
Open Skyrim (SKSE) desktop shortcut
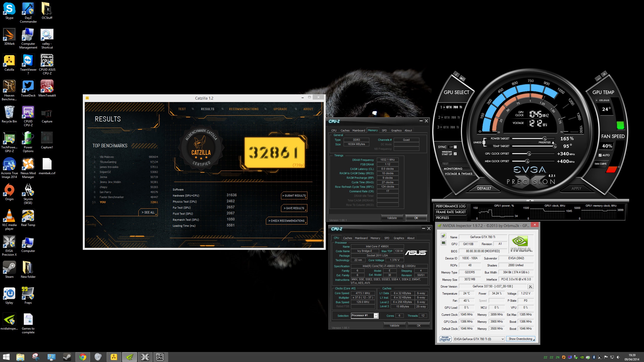[28, 194]
